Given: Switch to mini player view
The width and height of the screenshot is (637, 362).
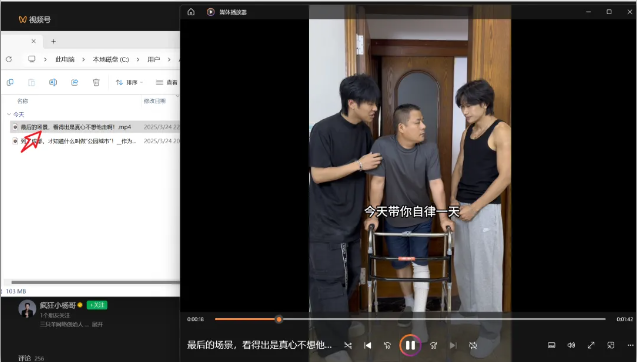Looking at the screenshot, I should [x=611, y=345].
